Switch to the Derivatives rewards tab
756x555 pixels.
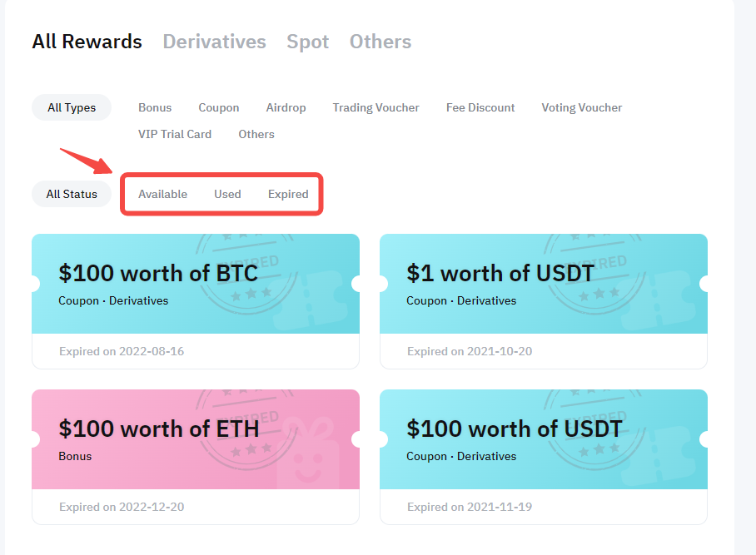point(214,42)
